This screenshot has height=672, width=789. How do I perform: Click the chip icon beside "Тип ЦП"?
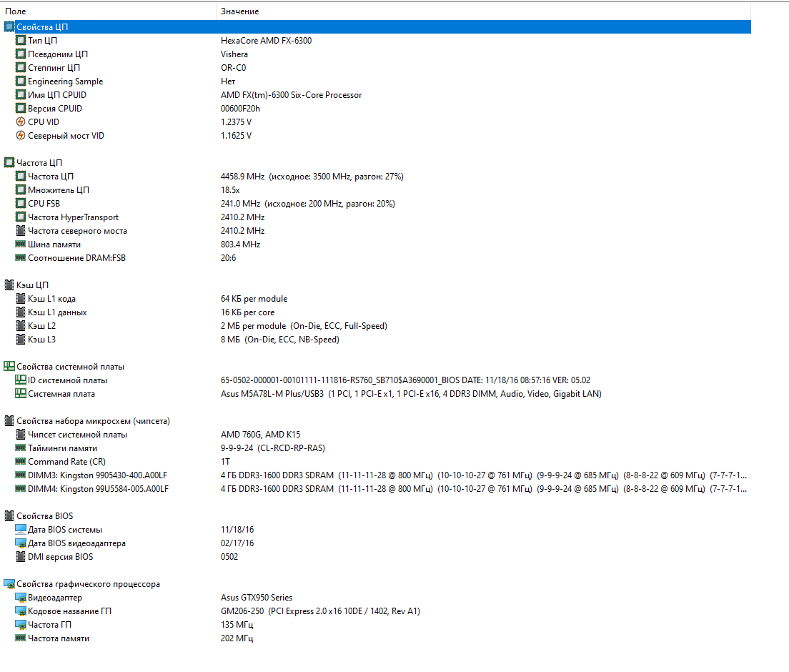click(21, 41)
